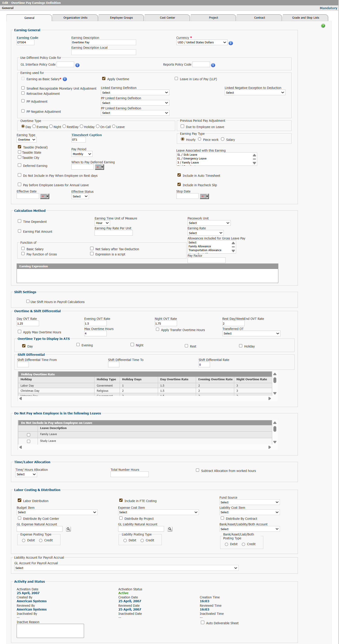The height and width of the screenshot is (644, 339).
Task: Select Family Allowance in allowances list
Action: point(199,246)
